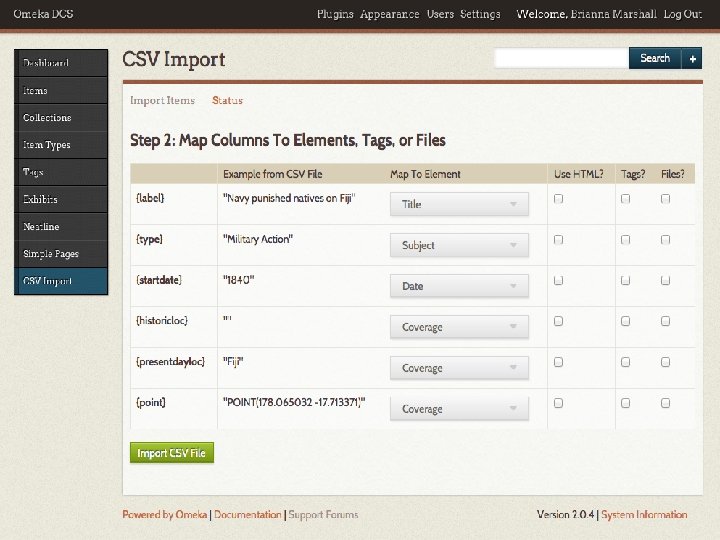
Task: Focus the search input field
Action: click(x=562, y=58)
